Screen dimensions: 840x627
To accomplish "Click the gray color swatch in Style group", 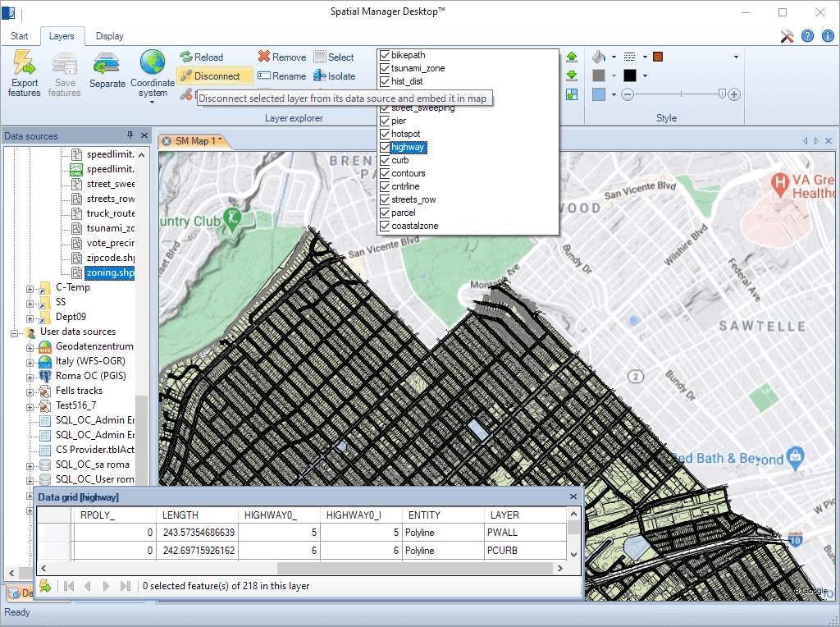I will pyautogui.click(x=598, y=76).
